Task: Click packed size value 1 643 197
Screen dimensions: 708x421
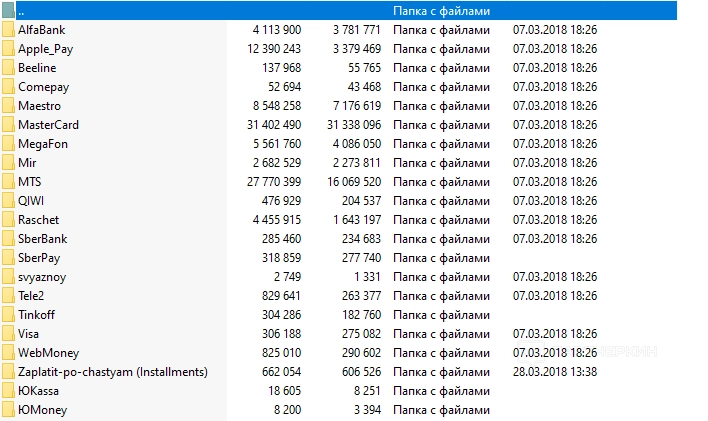Action: tap(357, 220)
